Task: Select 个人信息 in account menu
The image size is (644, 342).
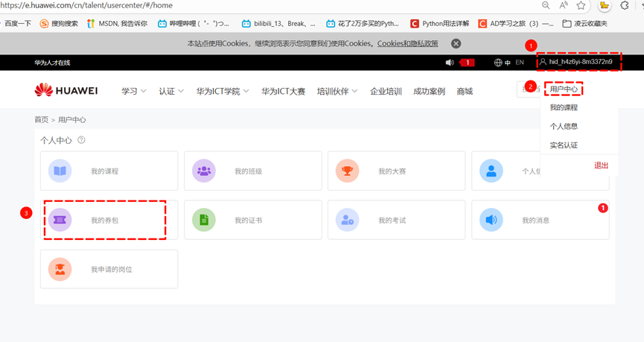Action: 564,126
